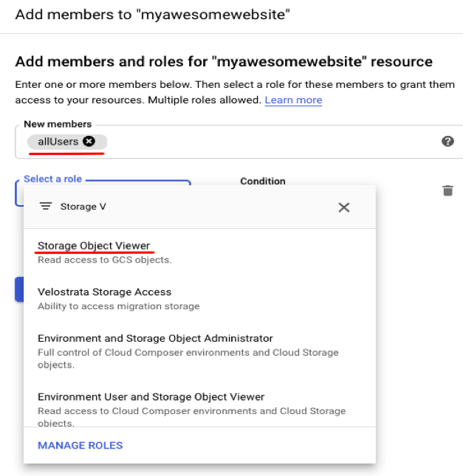Click the "Add members and roles" heading
The height and width of the screenshot is (476, 463).
(x=223, y=61)
